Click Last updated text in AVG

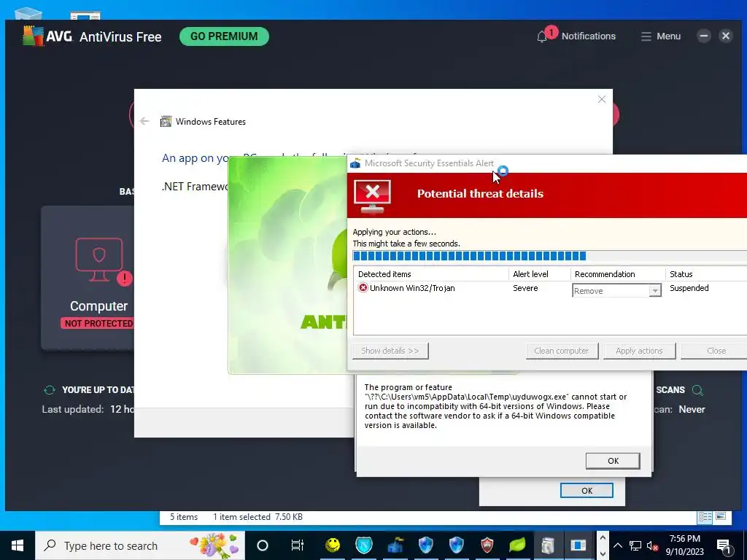coord(73,410)
